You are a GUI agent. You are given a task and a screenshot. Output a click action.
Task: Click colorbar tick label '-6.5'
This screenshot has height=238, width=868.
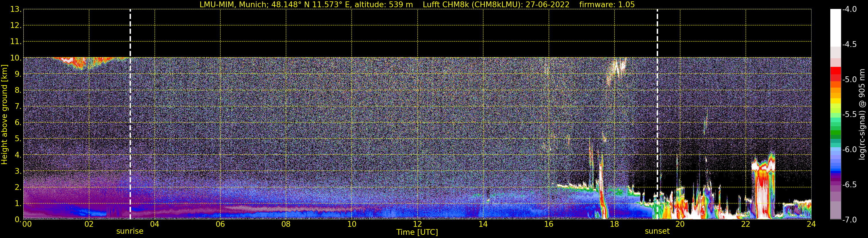click(850, 185)
